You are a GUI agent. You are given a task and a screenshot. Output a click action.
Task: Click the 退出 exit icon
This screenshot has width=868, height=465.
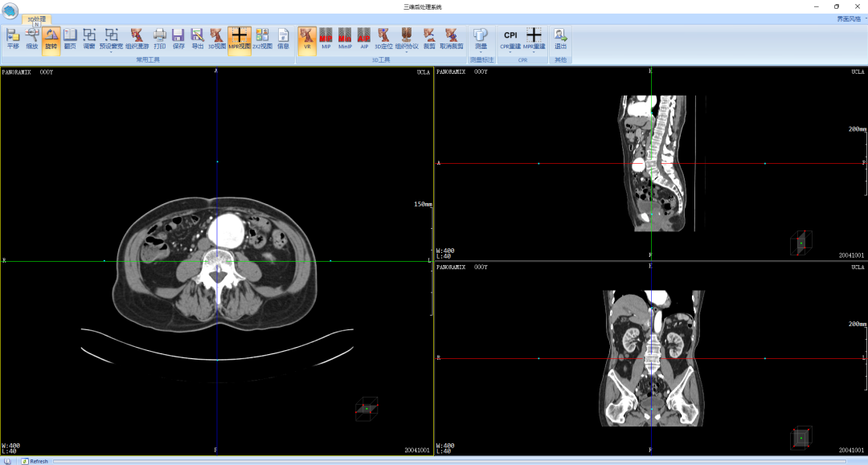[561, 39]
